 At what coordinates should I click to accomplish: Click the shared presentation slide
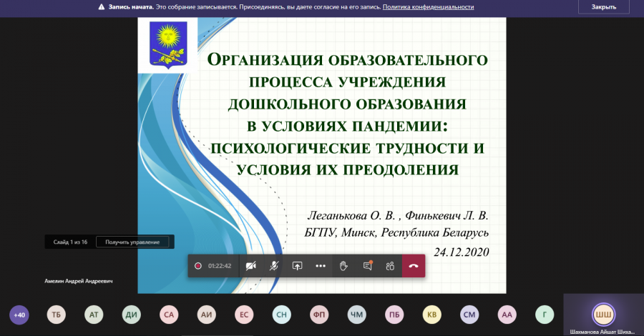(321, 155)
